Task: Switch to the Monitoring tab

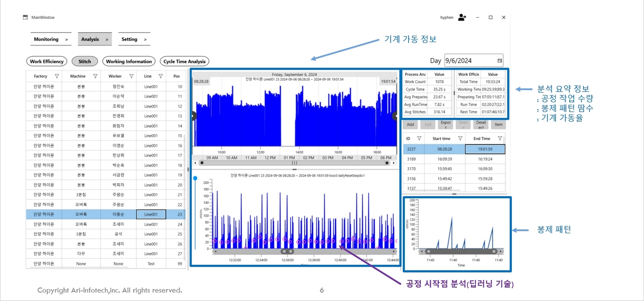Action: coord(51,39)
